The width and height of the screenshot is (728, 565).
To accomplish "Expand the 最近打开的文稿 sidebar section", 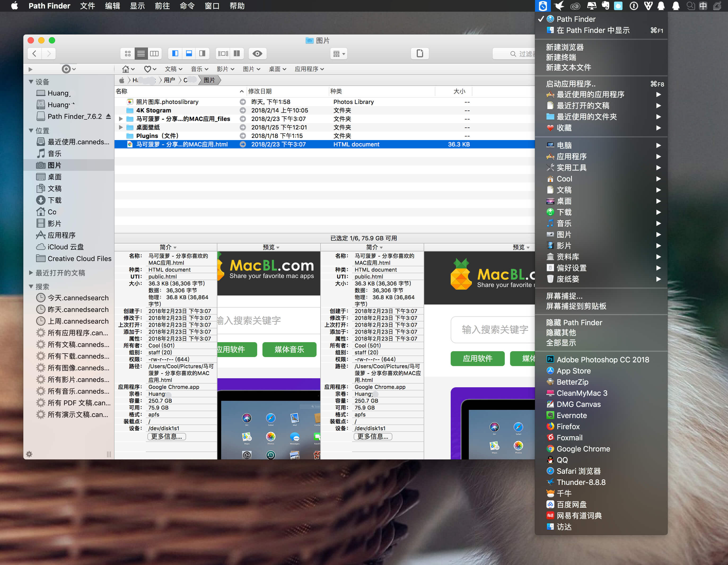I will tap(31, 273).
